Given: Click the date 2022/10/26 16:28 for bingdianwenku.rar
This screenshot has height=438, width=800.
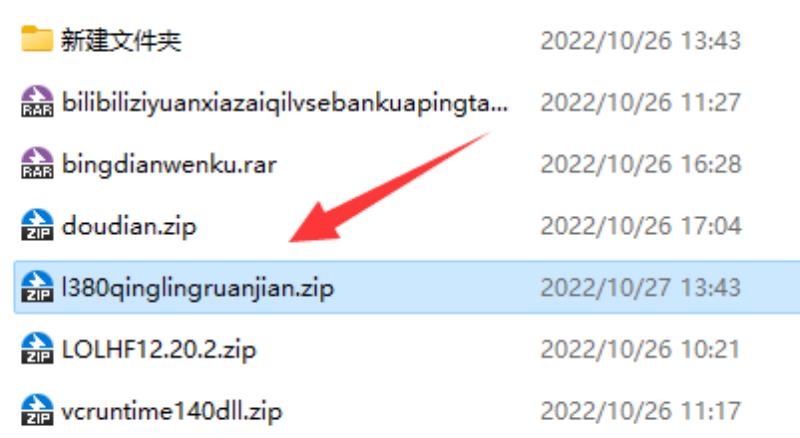Looking at the screenshot, I should click(641, 163).
